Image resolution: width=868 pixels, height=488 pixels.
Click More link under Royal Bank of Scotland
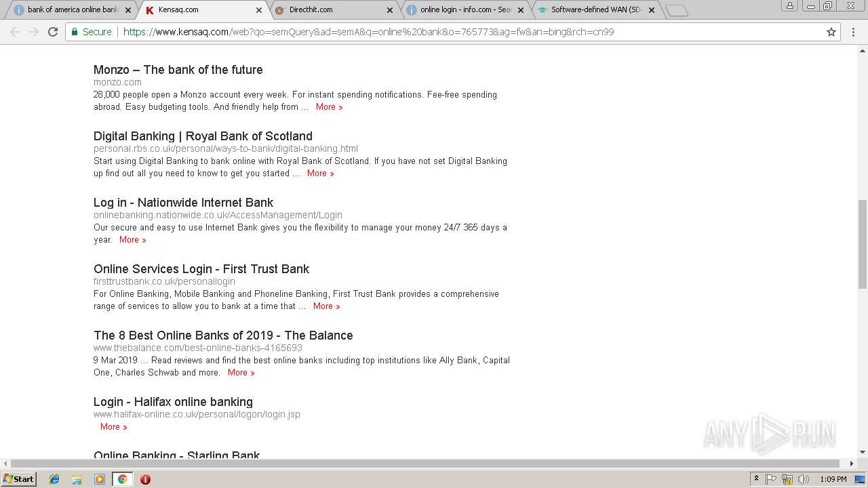pos(320,174)
